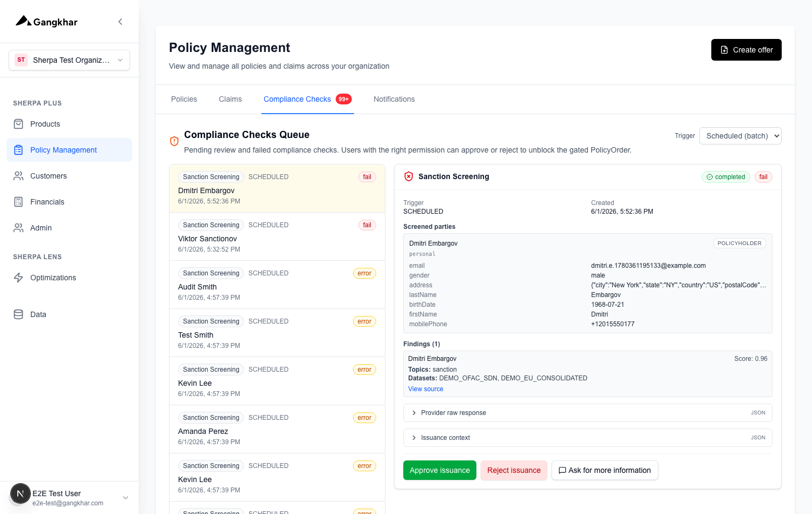This screenshot has width=812, height=514.
Task: Expand Issuance context
Action: pyautogui.click(x=588, y=438)
